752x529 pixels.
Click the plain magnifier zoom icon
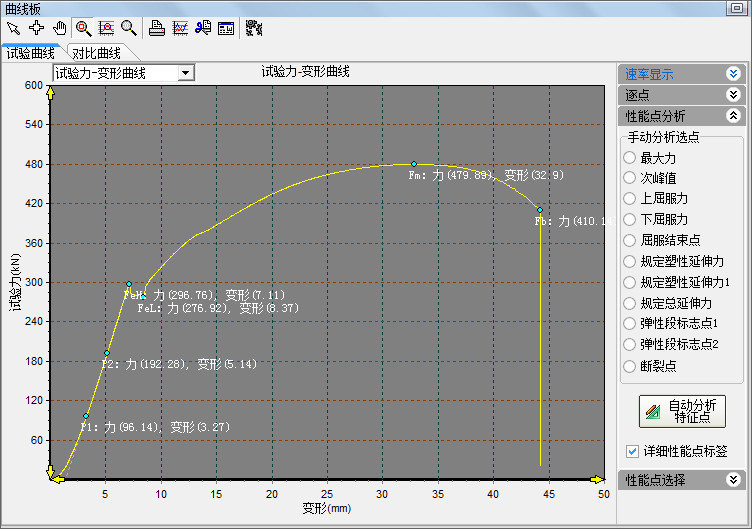(x=128, y=27)
